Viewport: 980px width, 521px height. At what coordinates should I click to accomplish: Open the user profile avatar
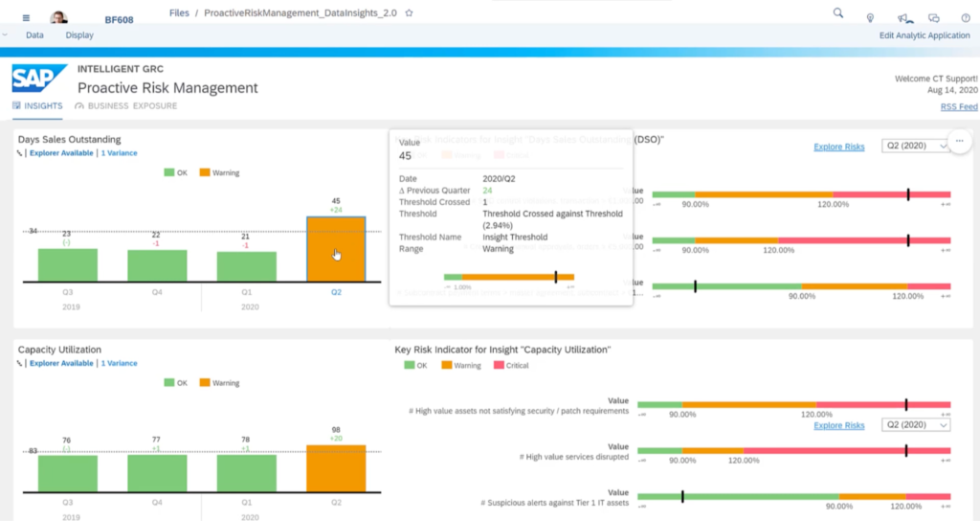tap(58, 17)
